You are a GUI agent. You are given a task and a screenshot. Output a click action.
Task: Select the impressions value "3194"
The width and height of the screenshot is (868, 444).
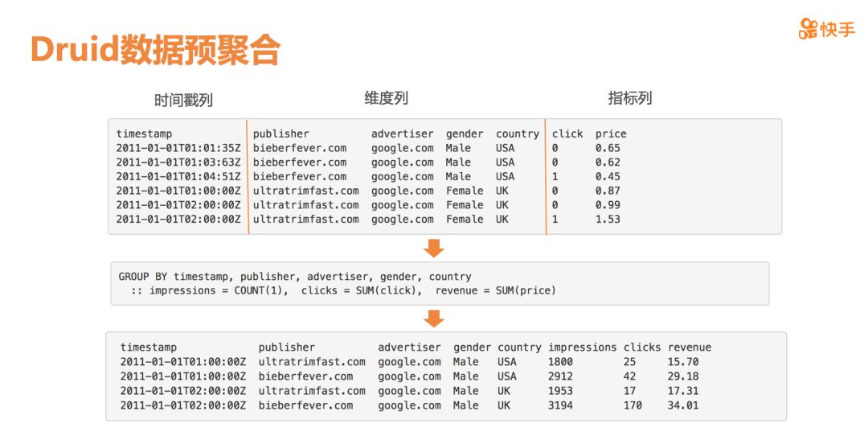click(x=560, y=405)
